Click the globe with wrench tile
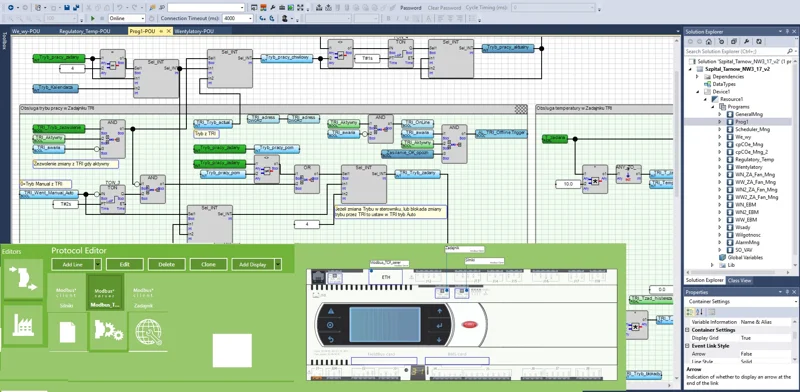 [148, 332]
